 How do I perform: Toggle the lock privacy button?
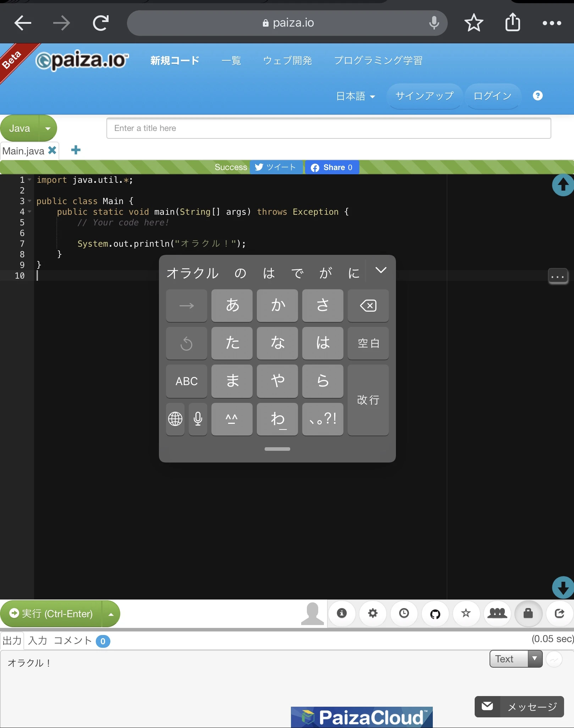[x=528, y=613]
